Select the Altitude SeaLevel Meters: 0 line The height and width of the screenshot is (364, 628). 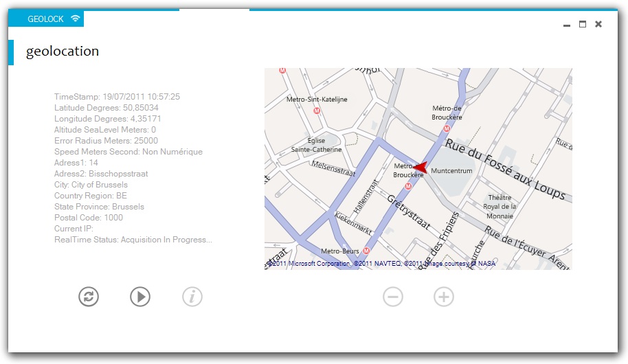tap(105, 130)
